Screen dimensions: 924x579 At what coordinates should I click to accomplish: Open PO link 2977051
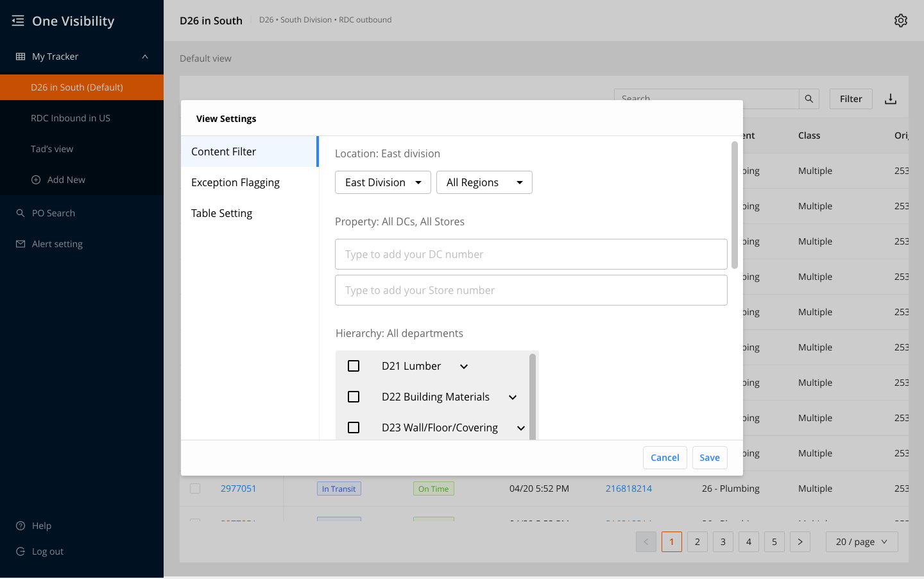pyautogui.click(x=239, y=488)
